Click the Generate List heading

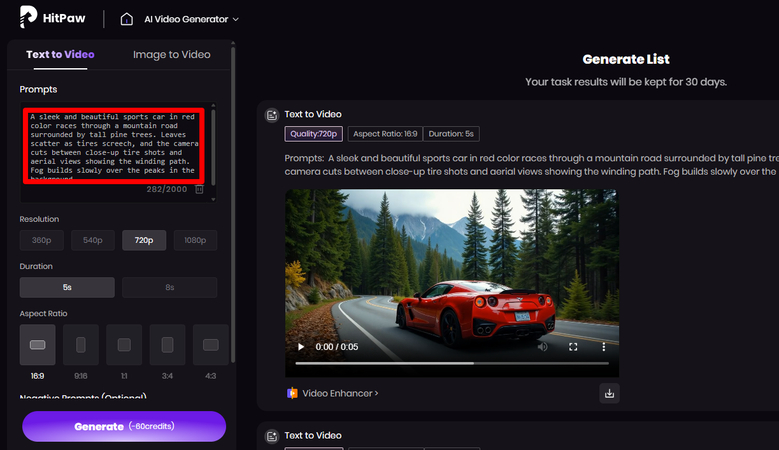[x=626, y=60]
